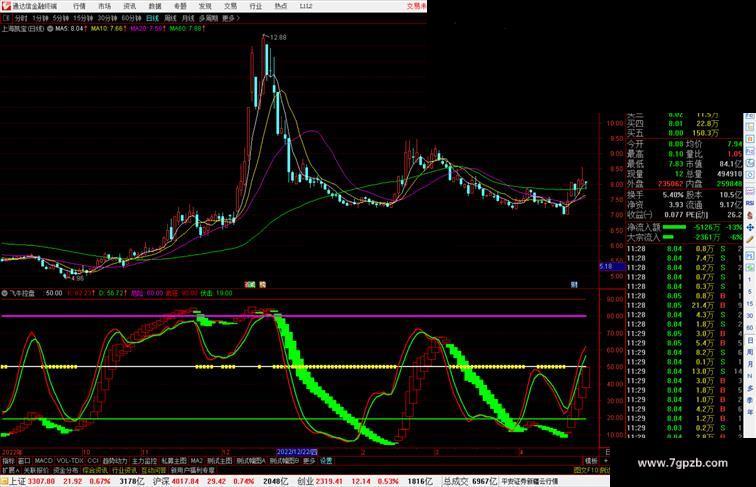Image resolution: width=756 pixels, height=487 pixels.
Task: Expand the 更多 periods dropdown at top
Action: coord(230,18)
